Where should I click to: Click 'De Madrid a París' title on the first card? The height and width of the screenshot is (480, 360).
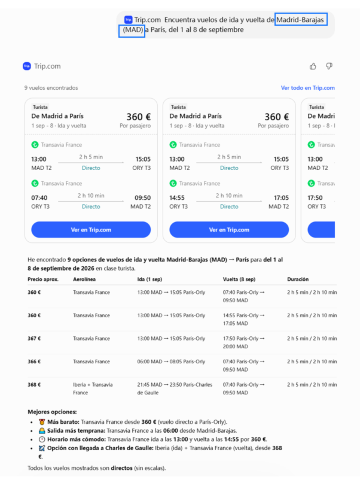tap(57, 116)
